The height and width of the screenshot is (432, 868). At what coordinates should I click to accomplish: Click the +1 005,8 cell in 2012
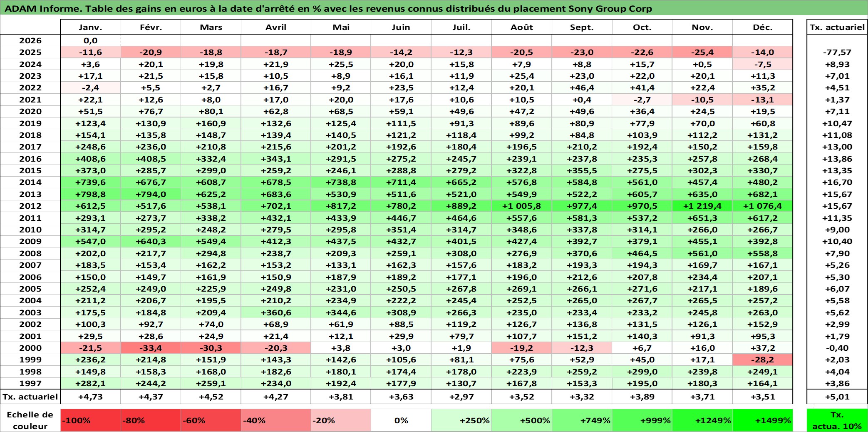click(x=522, y=206)
